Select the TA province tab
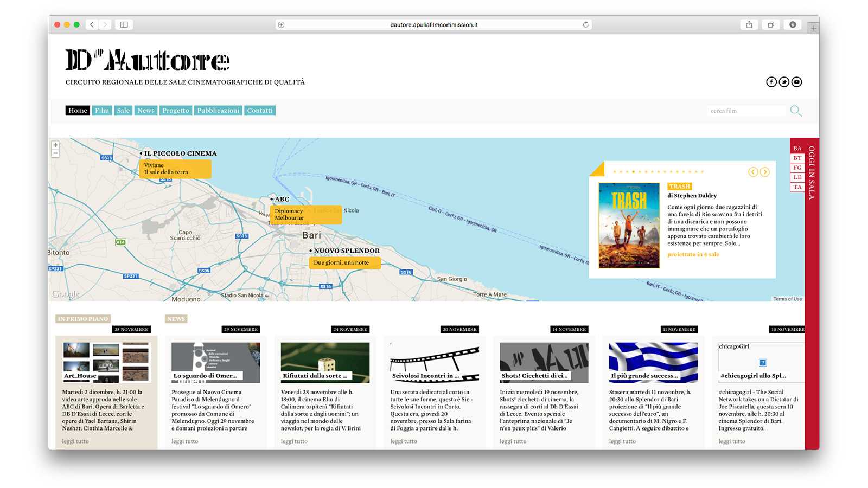Image resolution: width=868 pixels, height=488 pixels. (797, 187)
